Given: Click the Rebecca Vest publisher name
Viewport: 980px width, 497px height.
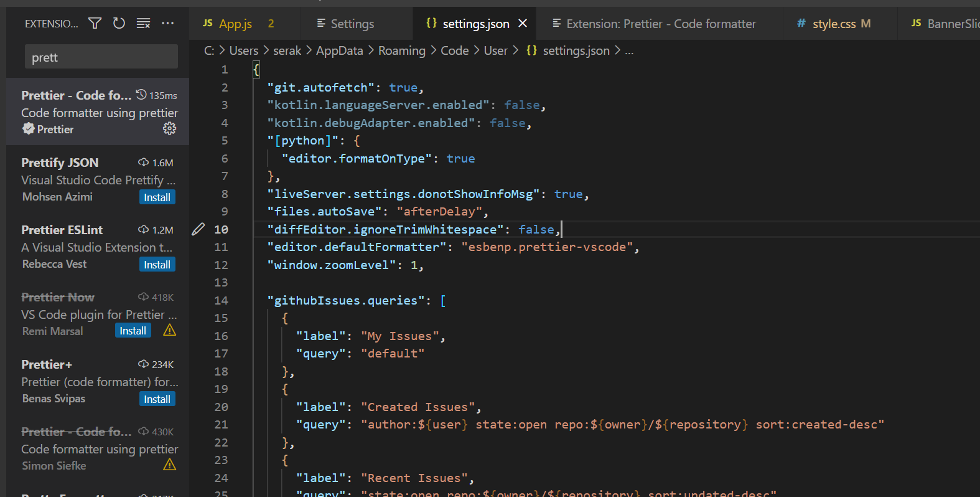Looking at the screenshot, I should click(x=54, y=263).
